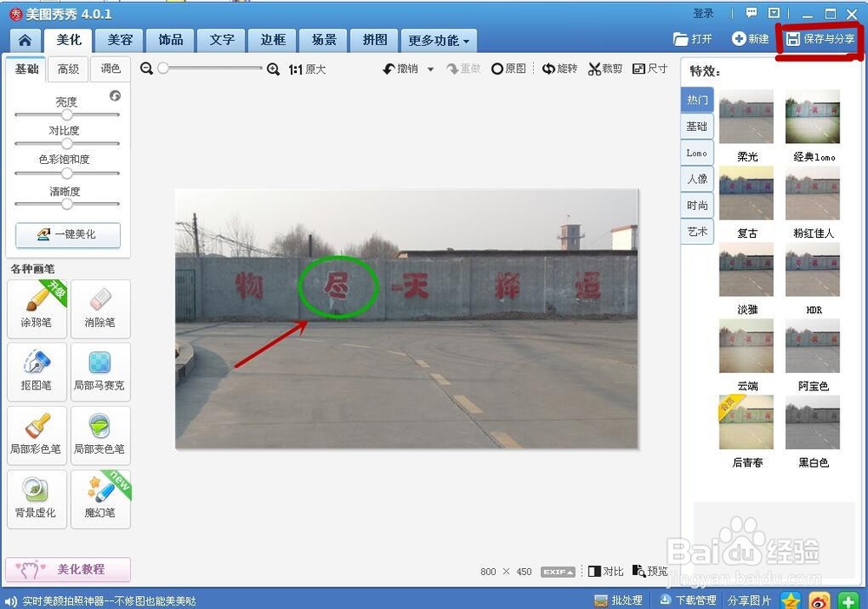Select the 魔幻笔 magic pen tool
Screen dimensions: 868x609
[x=100, y=500]
